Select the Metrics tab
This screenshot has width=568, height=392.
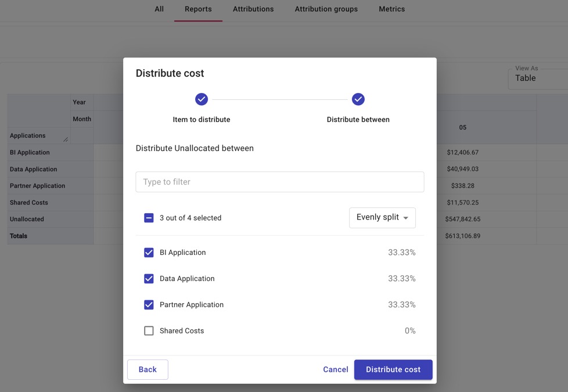coord(392,9)
